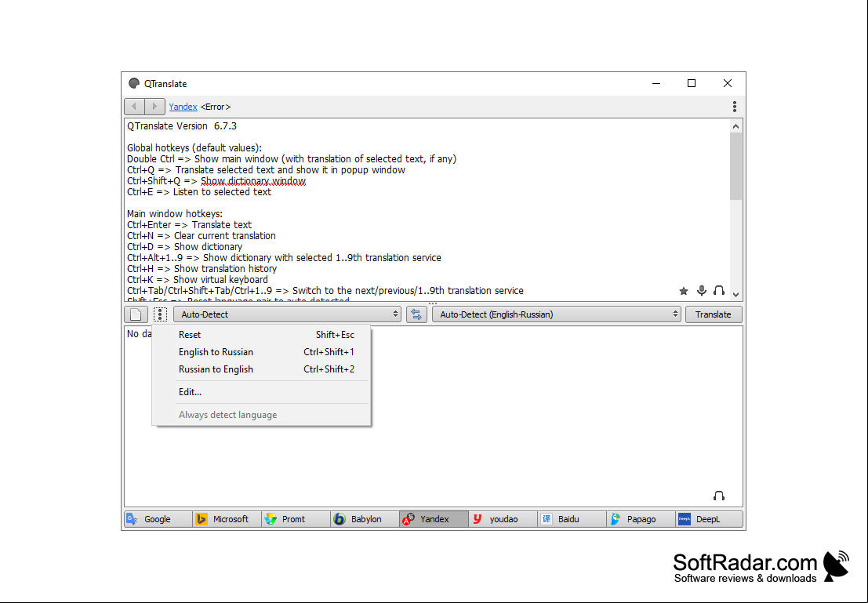Open the Yandex link in header
The width and height of the screenshot is (868, 603).
(183, 107)
